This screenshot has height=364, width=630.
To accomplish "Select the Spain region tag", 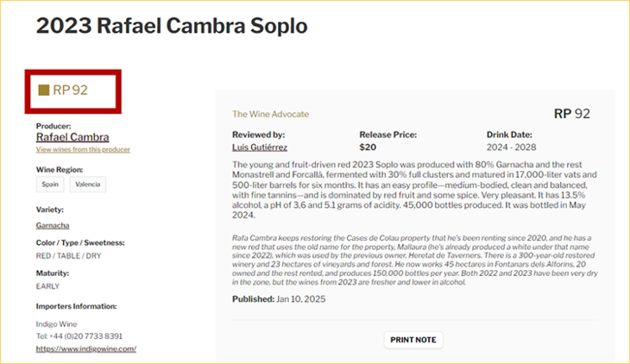I will (x=50, y=184).
